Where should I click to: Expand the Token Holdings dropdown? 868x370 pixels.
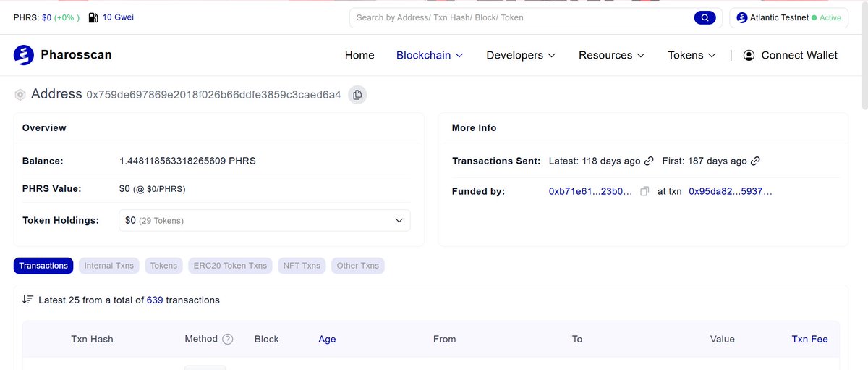coord(264,220)
